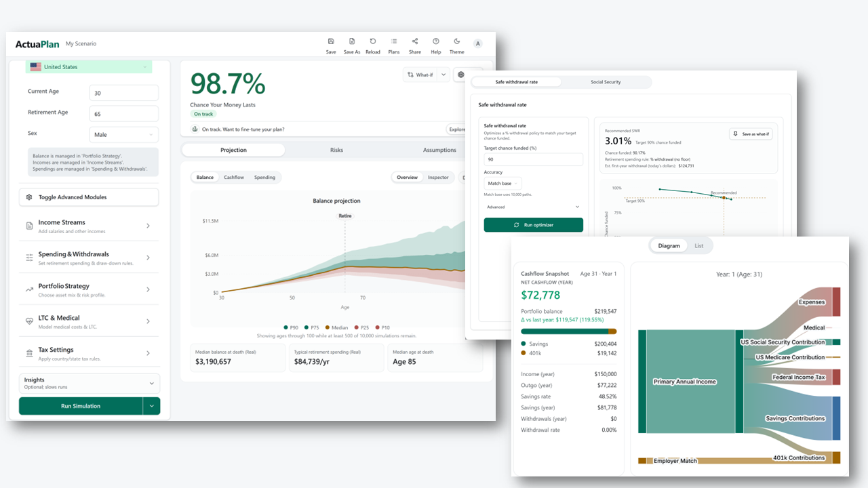Open the Help icon

(435, 42)
